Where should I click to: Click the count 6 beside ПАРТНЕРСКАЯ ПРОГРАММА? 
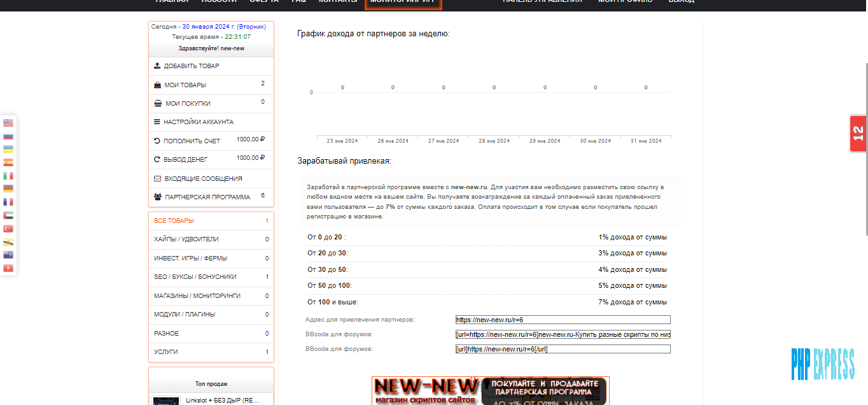pos(263,195)
